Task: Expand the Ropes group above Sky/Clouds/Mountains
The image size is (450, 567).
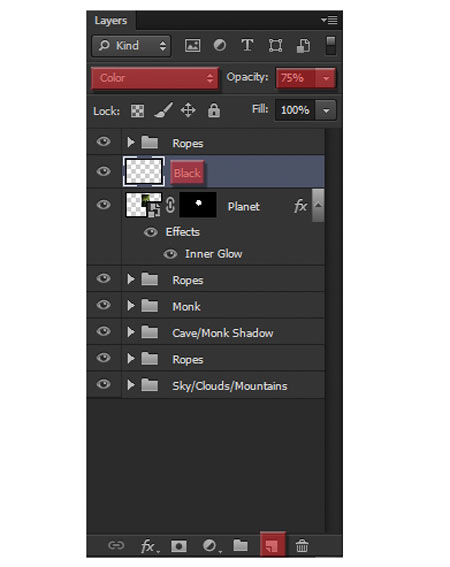Action: pyautogui.click(x=131, y=359)
